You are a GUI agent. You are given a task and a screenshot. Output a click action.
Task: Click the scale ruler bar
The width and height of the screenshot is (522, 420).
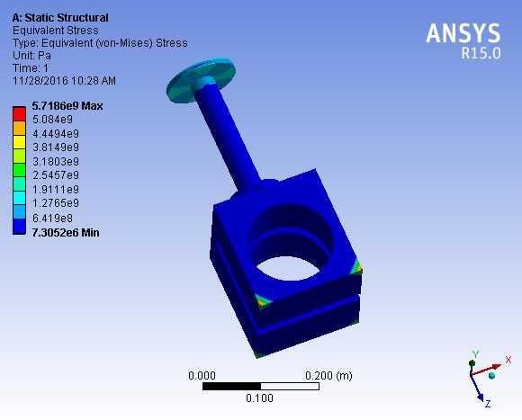[261, 386]
